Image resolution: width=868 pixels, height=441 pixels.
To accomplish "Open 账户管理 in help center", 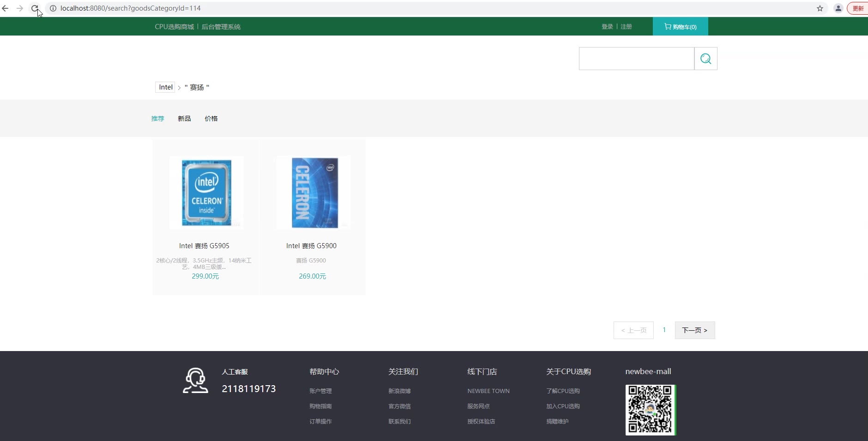I will click(x=320, y=391).
